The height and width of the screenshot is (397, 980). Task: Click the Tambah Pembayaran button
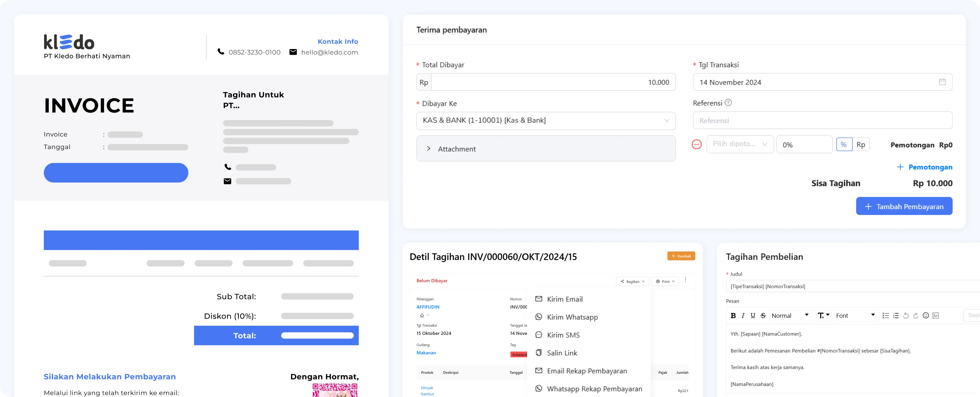point(904,206)
